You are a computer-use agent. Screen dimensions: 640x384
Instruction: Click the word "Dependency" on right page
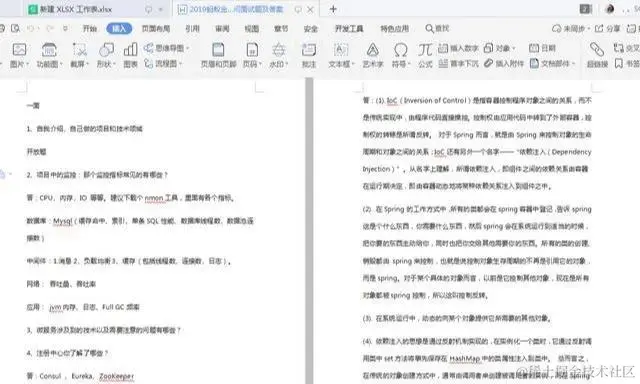pos(571,152)
